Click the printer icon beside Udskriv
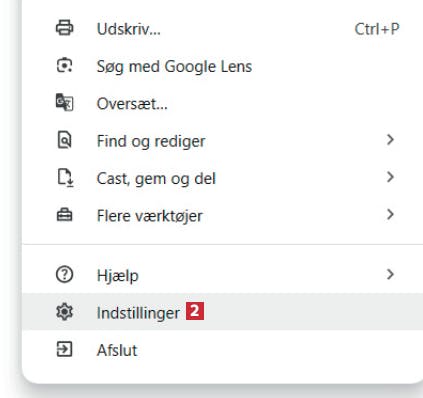The image size is (423, 398). [x=64, y=28]
